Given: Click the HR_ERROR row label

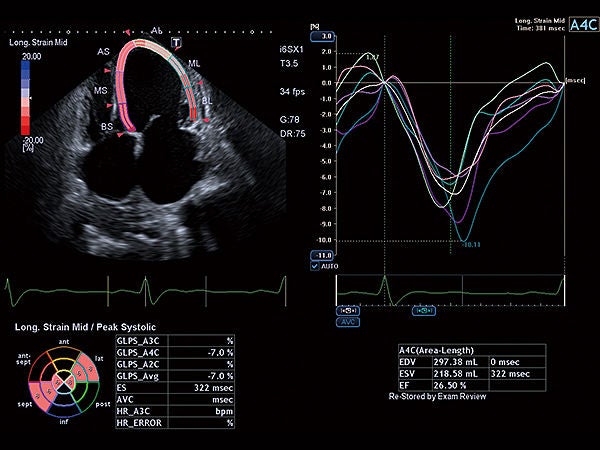Looking at the screenshot, I should (x=139, y=423).
